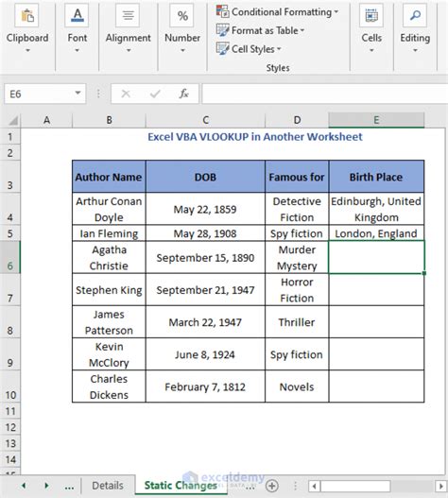Screen dimensions: 448x498
Task: Click the Select All corner triangle
Action: pyautogui.click(x=12, y=120)
